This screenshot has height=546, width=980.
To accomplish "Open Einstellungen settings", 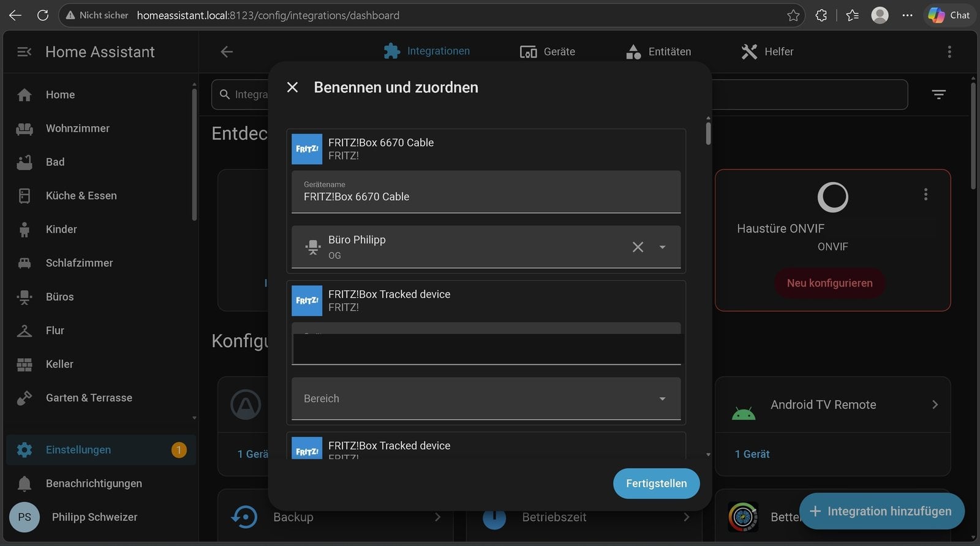I will [101, 450].
